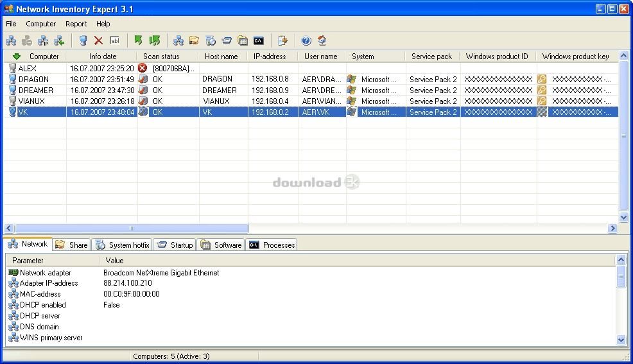Image resolution: width=633 pixels, height=364 pixels.
Task: Sort by the User name column header
Action: 320,56
